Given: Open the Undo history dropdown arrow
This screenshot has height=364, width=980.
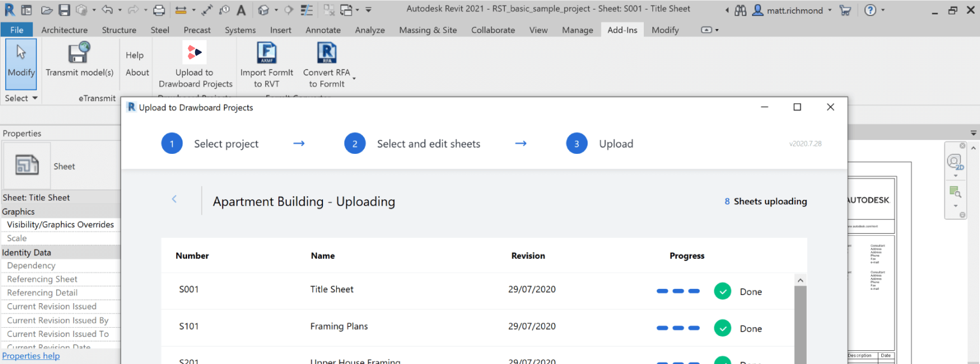Looking at the screenshot, I should [119, 10].
